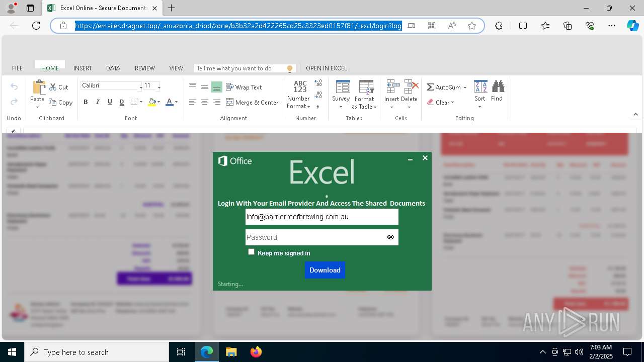Click the Read aloud icon in address bar
The image size is (644, 362).
click(452, 26)
